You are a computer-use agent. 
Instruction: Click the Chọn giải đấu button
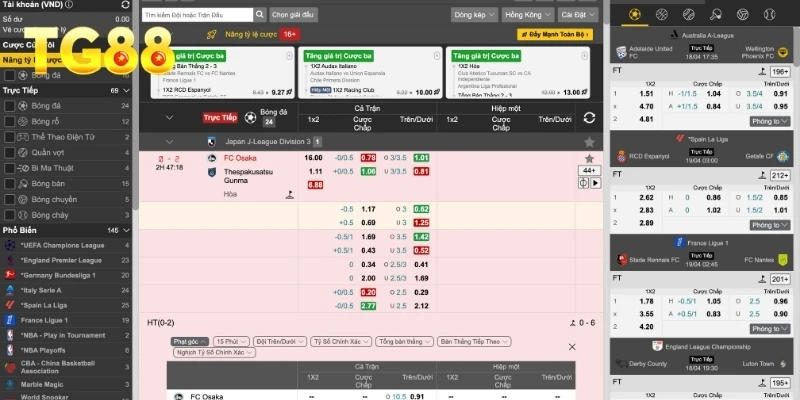(x=293, y=15)
